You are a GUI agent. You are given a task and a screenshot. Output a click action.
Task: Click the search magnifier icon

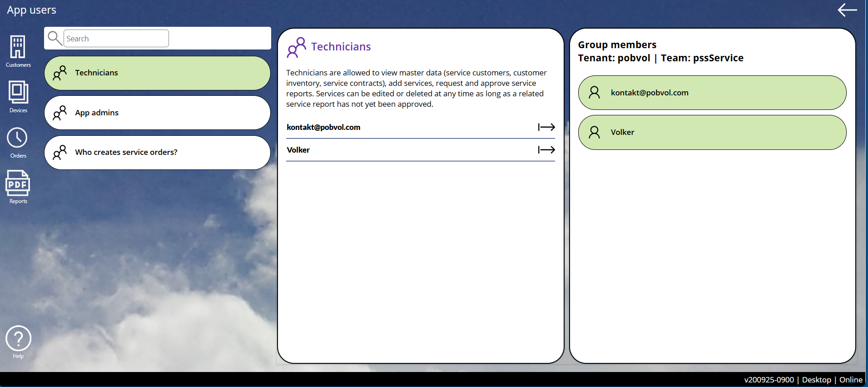coord(55,38)
